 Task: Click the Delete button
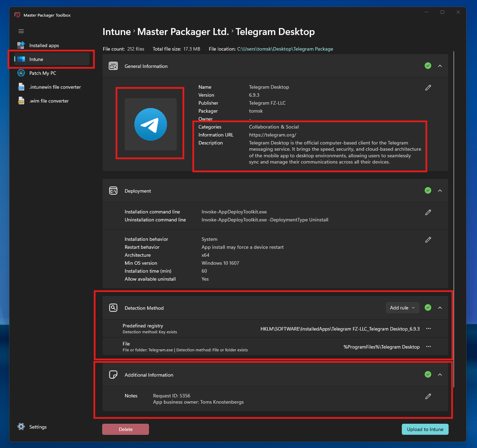pyautogui.click(x=125, y=429)
